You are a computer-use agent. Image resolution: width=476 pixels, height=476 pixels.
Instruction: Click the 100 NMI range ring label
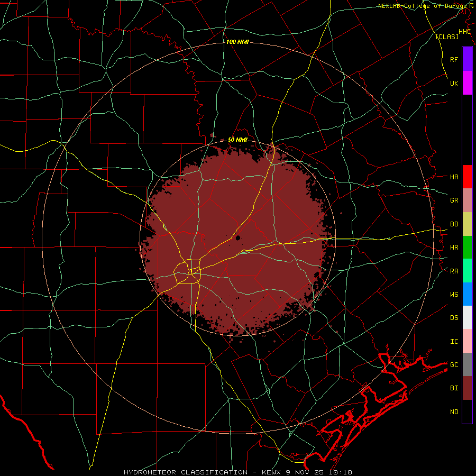[x=237, y=42]
